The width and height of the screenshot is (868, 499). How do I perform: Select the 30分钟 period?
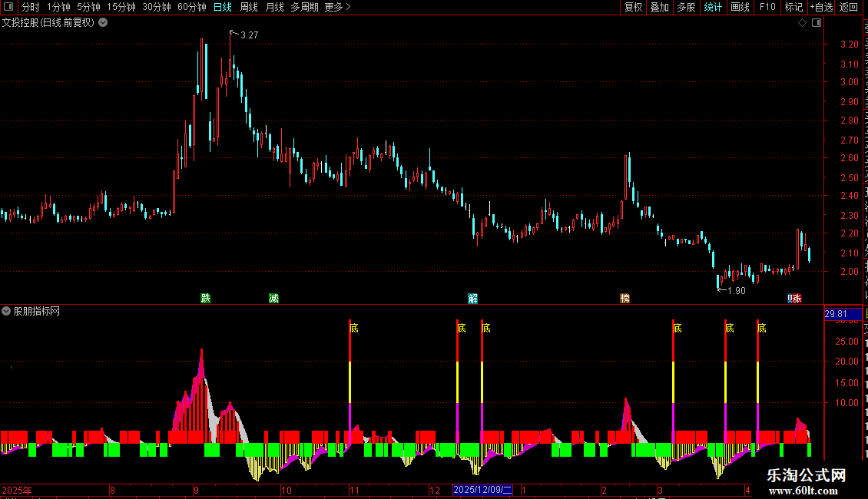[x=157, y=7]
